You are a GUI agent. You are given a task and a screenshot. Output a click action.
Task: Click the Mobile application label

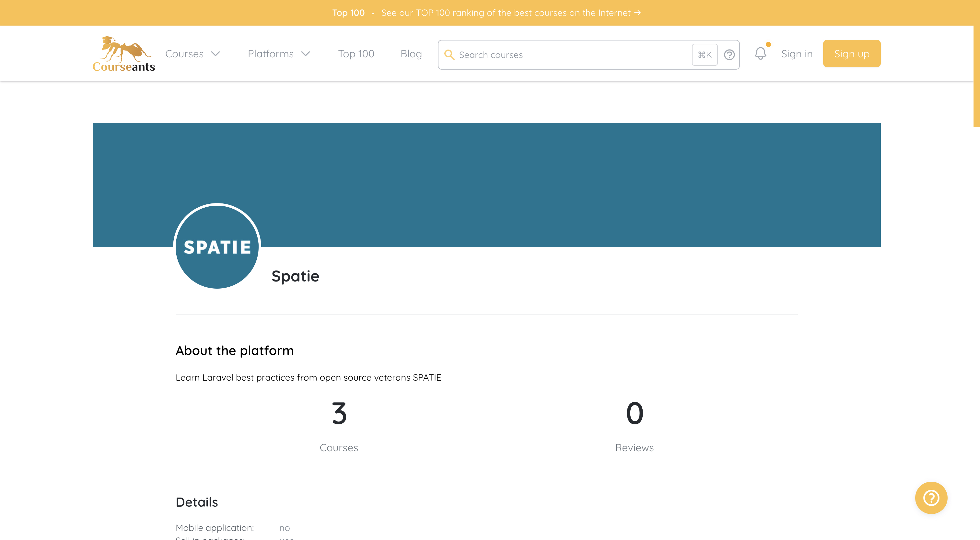coord(215,528)
